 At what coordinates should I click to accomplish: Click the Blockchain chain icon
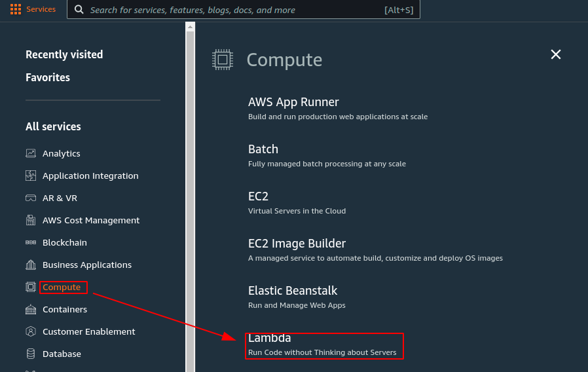31,242
